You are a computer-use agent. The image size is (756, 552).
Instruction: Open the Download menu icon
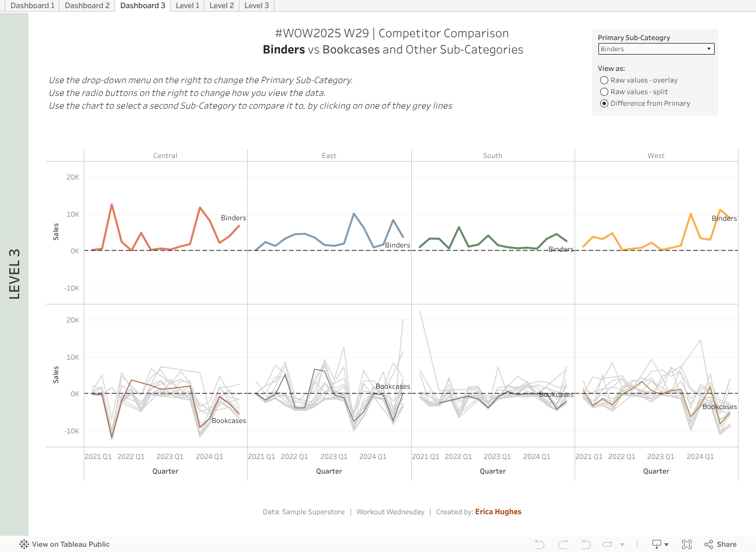tap(657, 544)
